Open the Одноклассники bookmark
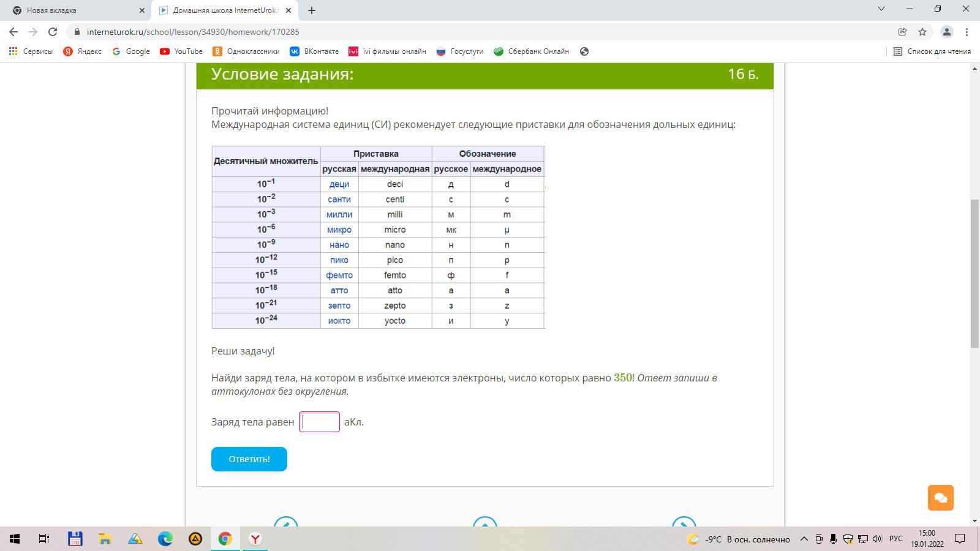Viewport: 980px width, 551px height. coord(246,51)
